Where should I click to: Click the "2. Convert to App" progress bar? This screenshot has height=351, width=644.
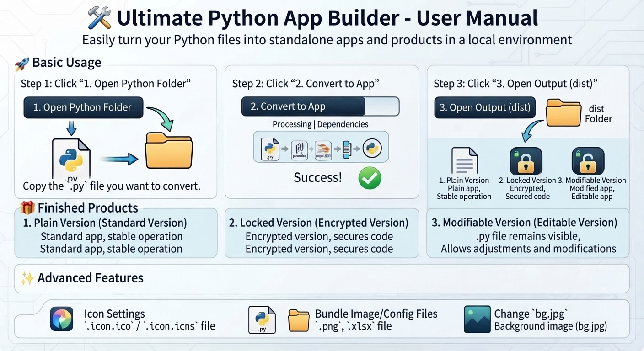tap(320, 106)
